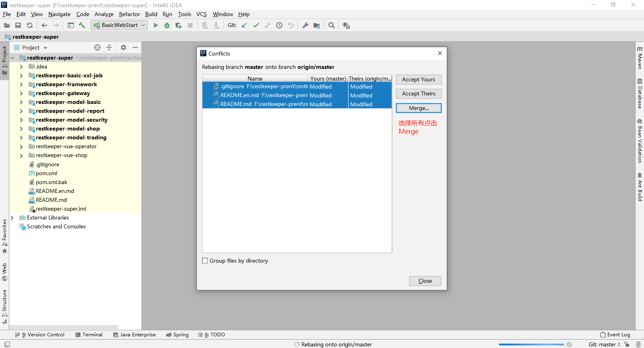Open the TODO tool tab

(211, 335)
